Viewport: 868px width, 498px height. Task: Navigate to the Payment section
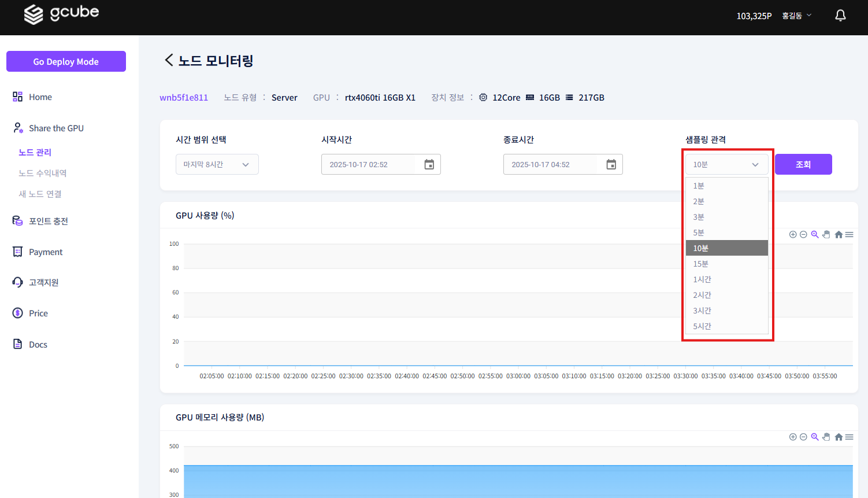46,252
